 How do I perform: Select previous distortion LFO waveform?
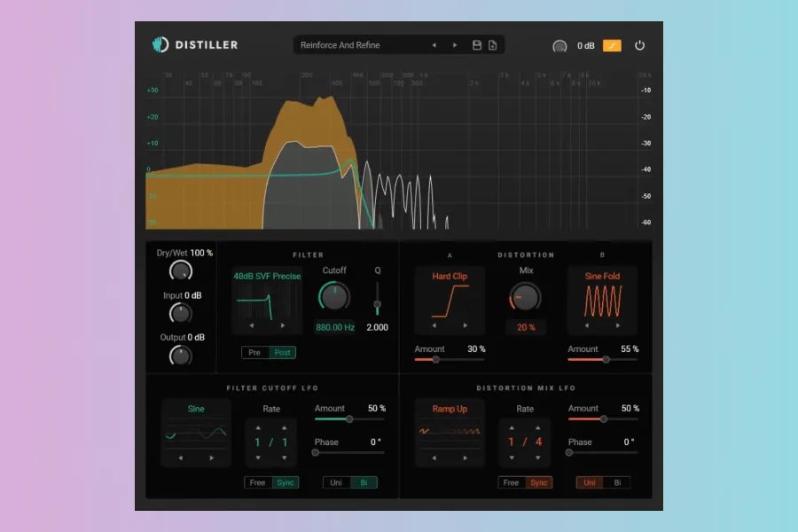[x=434, y=458]
